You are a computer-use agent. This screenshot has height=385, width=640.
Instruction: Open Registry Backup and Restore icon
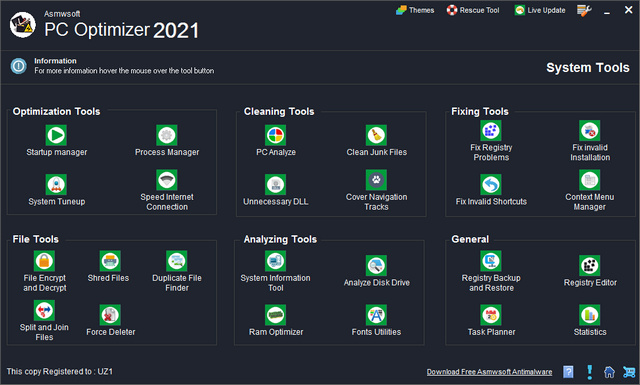491,261
